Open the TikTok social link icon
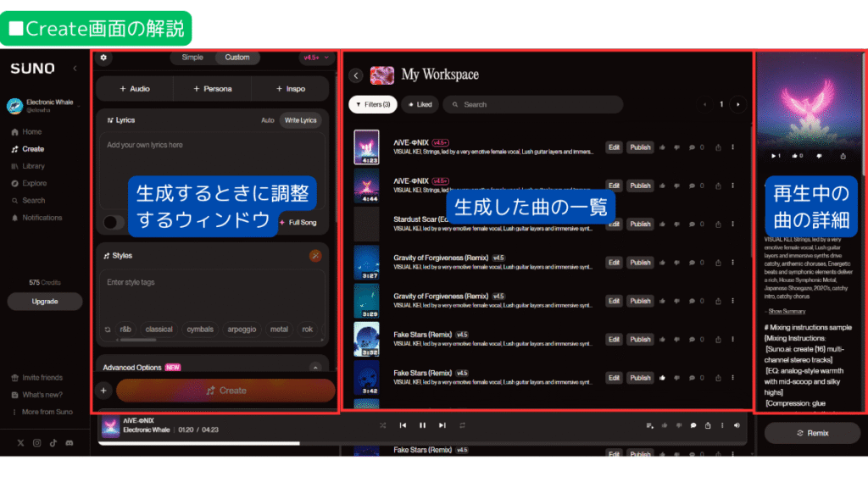Screen dimensions: 868x488 53,443
